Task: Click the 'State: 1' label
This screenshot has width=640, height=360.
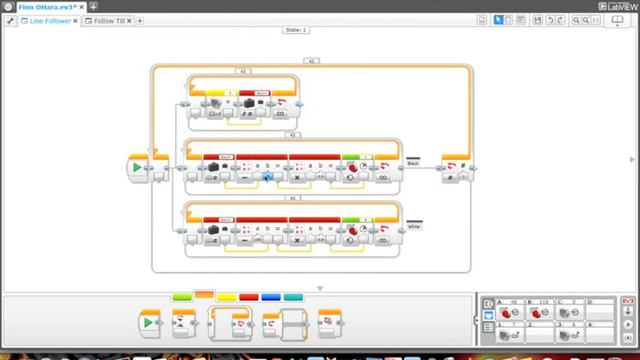Action: point(296,30)
